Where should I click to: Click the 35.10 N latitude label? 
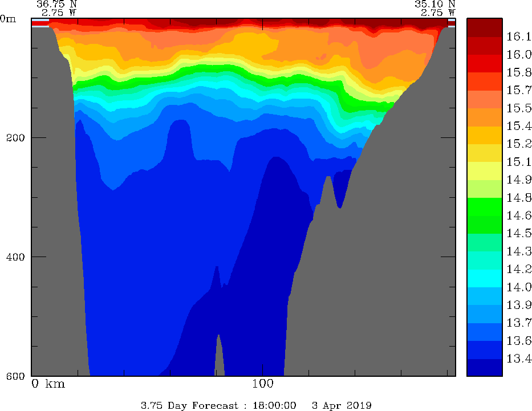[x=434, y=4]
